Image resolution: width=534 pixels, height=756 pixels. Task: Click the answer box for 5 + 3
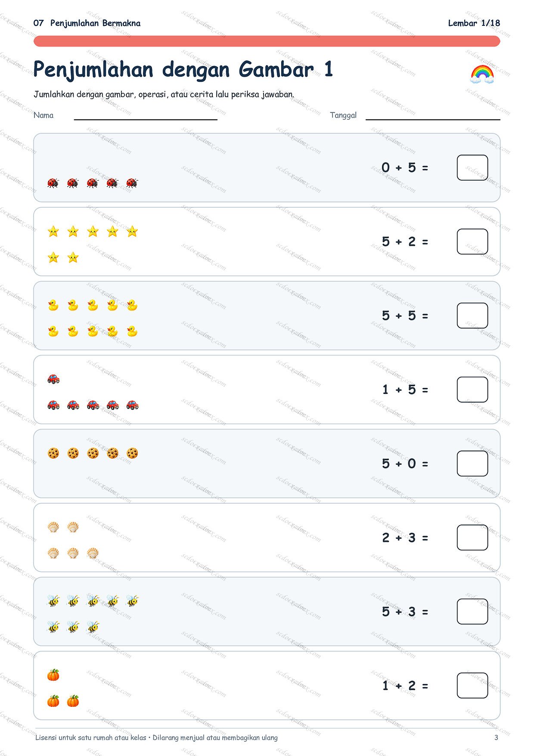click(472, 612)
